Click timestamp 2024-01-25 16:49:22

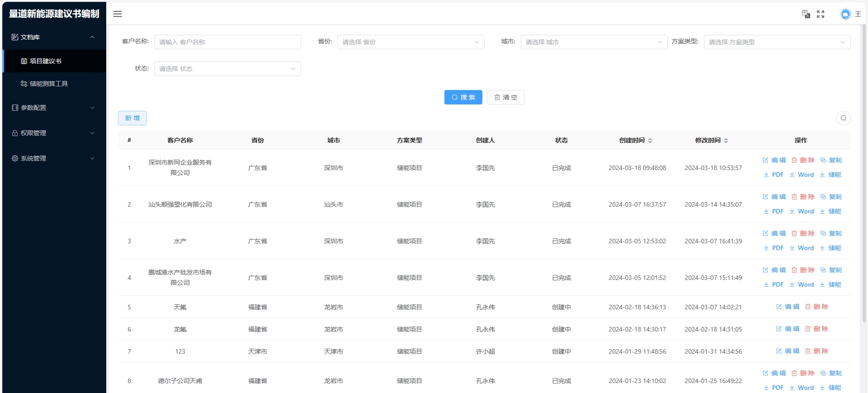[713, 381]
